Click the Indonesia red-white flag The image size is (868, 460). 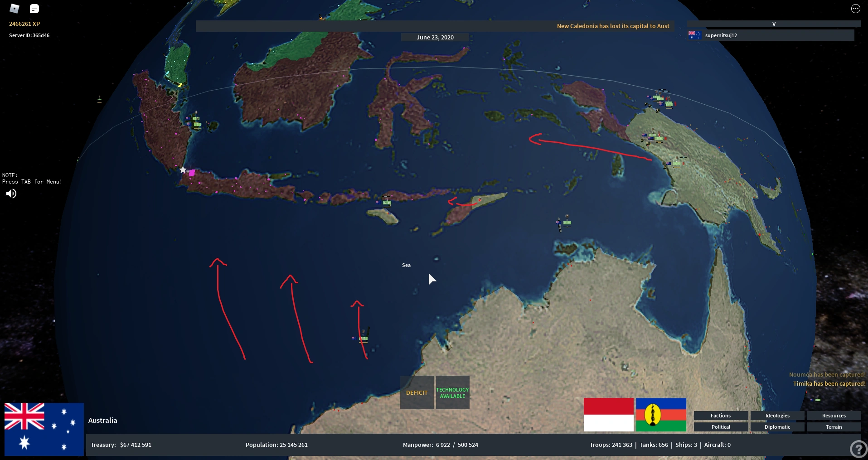(608, 415)
